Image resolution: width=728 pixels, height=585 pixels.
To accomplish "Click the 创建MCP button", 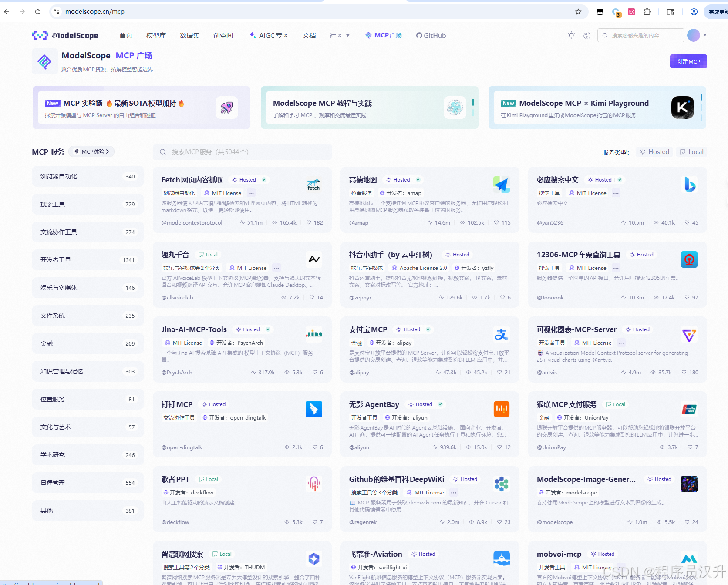I will pos(688,61).
